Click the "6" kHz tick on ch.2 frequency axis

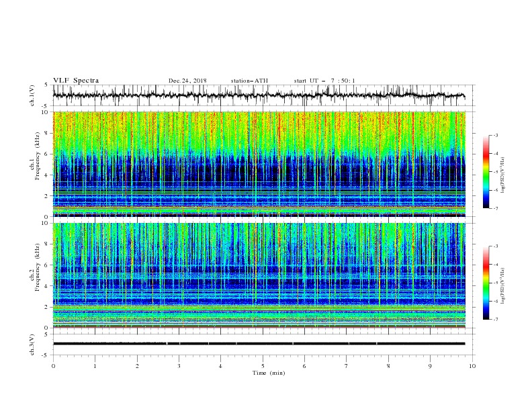click(x=47, y=265)
